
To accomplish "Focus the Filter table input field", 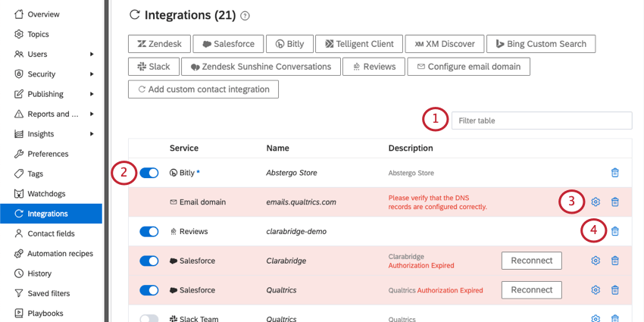I will tap(542, 120).
